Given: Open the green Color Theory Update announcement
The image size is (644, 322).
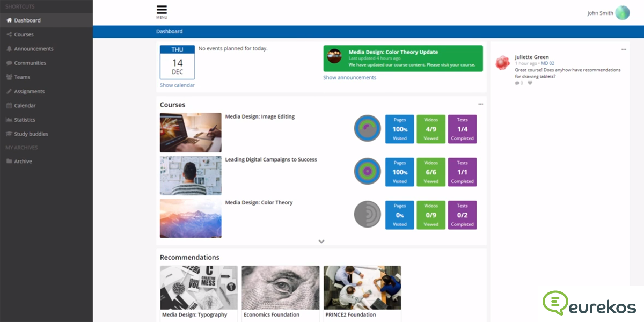Looking at the screenshot, I should (x=402, y=58).
